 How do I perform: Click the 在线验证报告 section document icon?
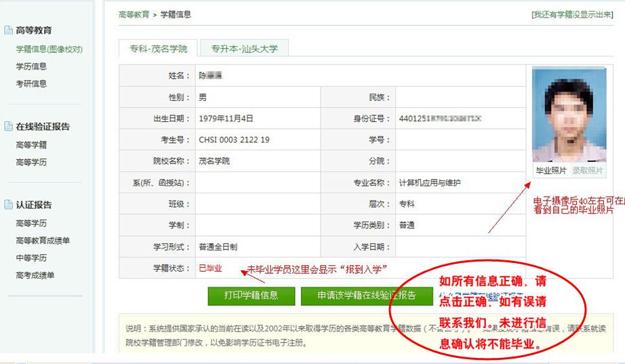(x=8, y=126)
